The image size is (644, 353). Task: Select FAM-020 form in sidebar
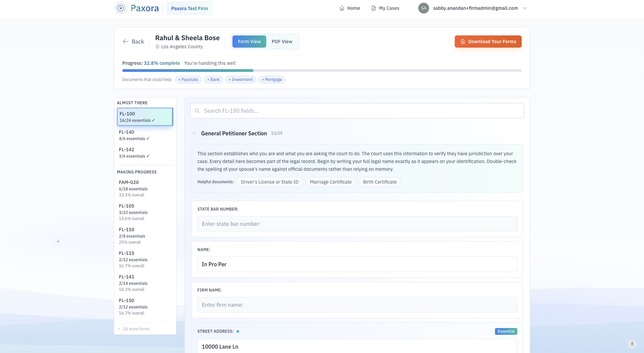tap(145, 188)
